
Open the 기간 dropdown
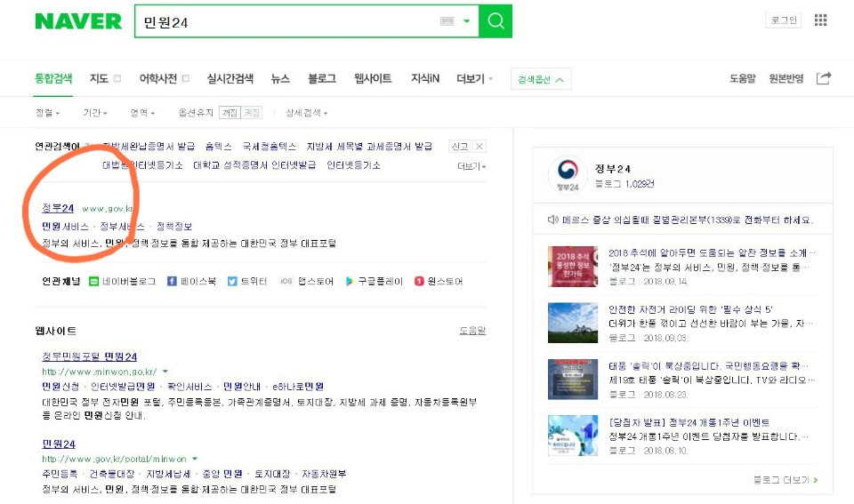tap(95, 113)
